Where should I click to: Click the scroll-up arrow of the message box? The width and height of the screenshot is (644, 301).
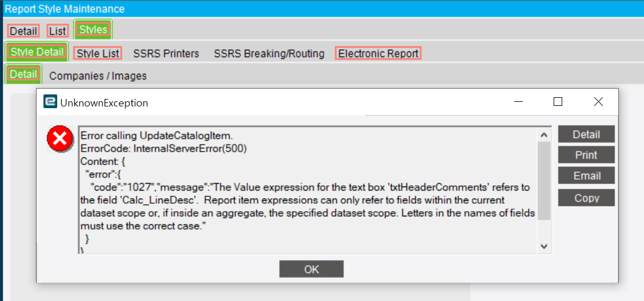click(x=544, y=135)
